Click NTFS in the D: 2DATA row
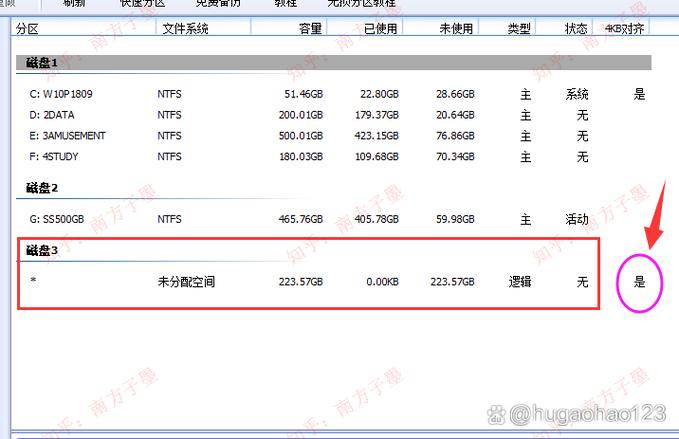 169,115
